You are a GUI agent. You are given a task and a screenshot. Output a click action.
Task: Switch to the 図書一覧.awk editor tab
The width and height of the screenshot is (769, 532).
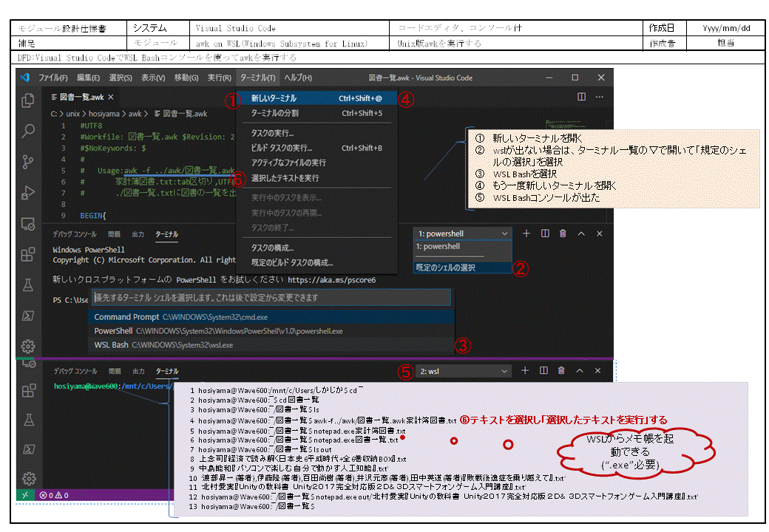[81, 97]
